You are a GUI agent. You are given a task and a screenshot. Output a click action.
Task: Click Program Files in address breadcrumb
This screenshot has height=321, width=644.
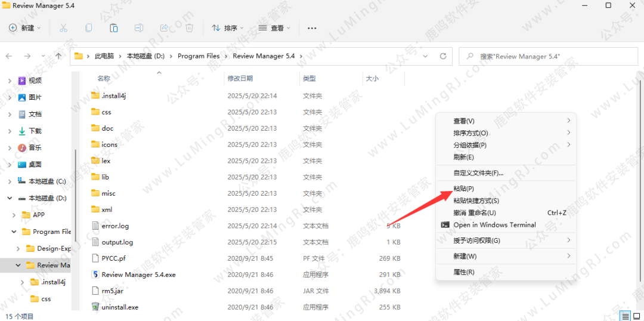point(199,56)
